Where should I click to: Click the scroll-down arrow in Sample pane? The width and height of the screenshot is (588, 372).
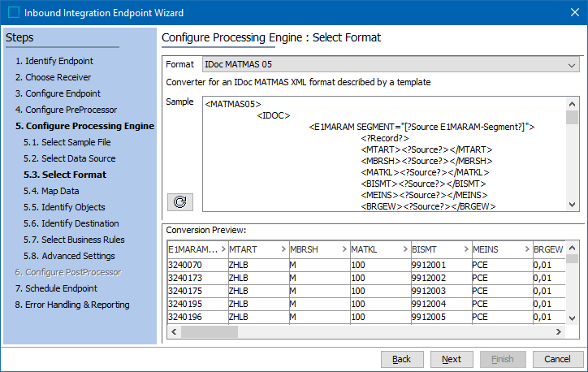tap(572, 204)
